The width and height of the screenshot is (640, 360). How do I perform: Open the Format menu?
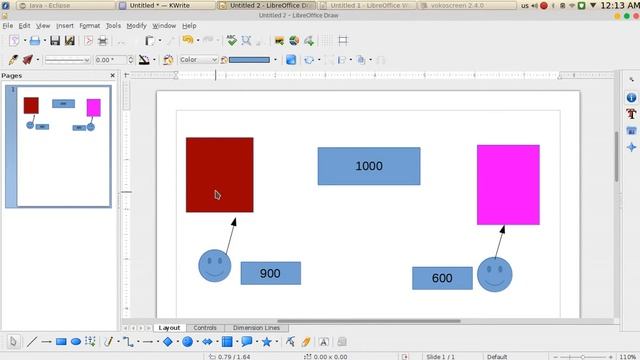pyautogui.click(x=90, y=26)
